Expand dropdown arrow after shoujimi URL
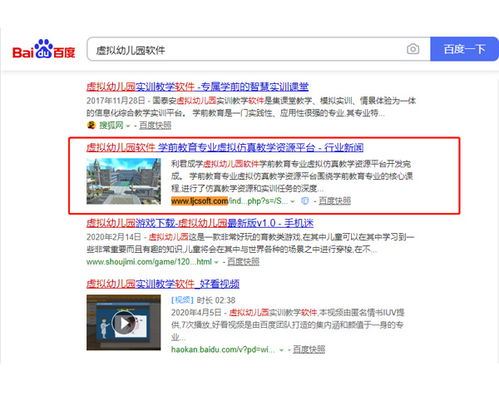 point(216,262)
